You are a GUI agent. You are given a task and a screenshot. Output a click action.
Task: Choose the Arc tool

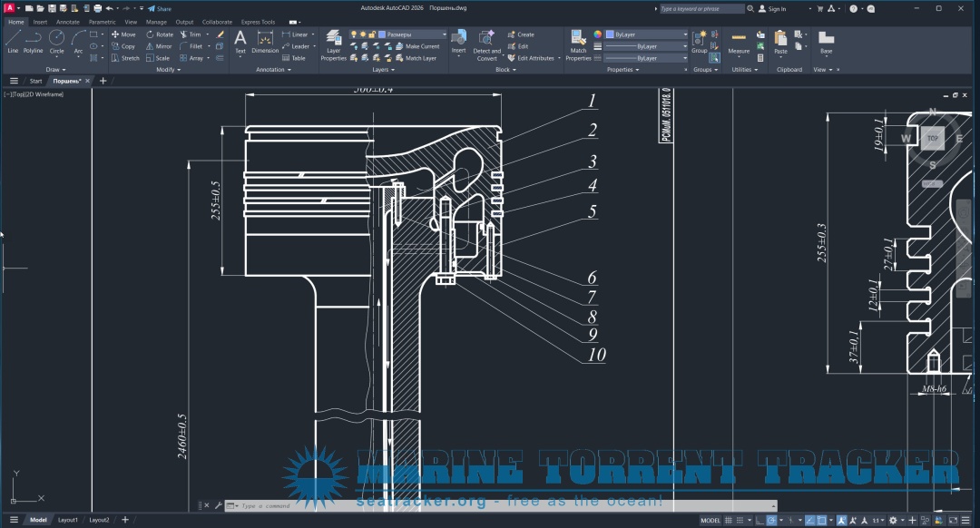pos(78,42)
